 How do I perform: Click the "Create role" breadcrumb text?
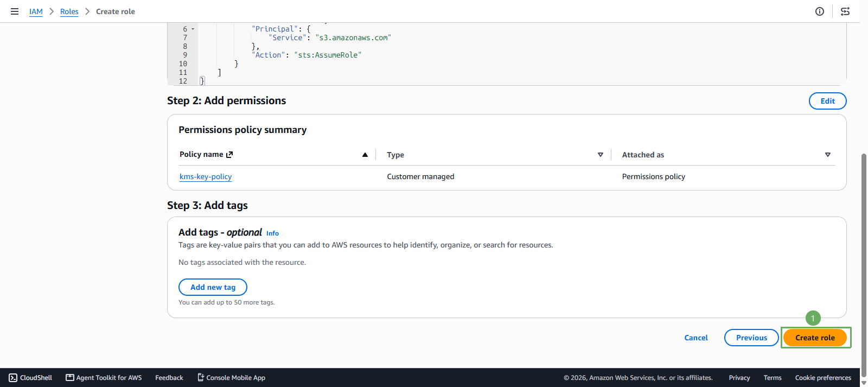coord(116,11)
